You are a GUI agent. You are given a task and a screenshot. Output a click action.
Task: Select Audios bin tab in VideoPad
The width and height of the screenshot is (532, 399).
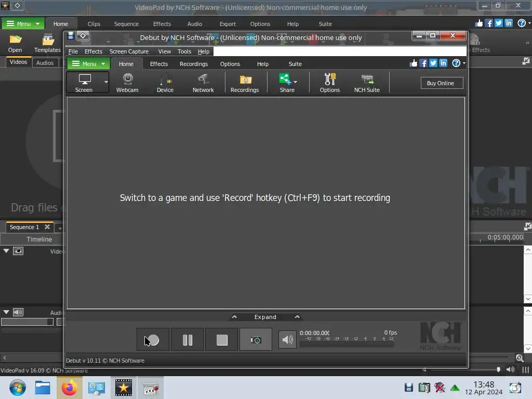coord(45,63)
